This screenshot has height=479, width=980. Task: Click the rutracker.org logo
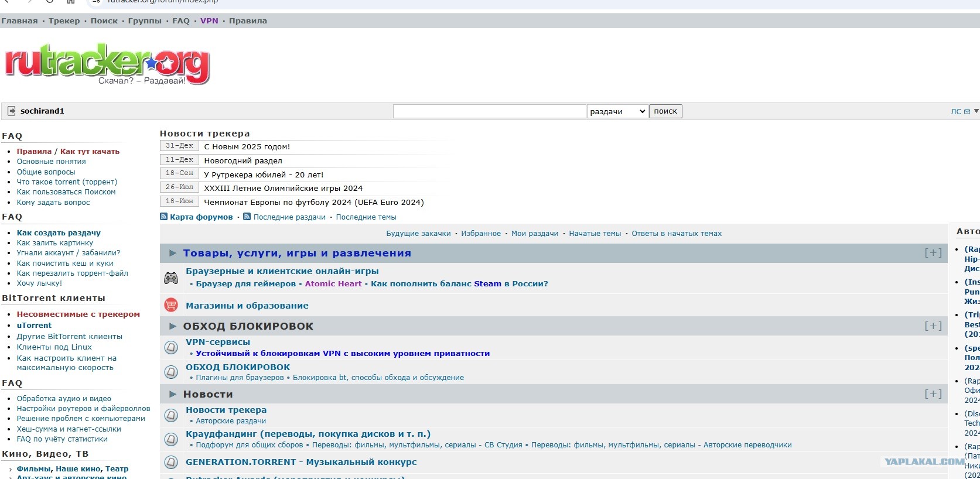(107, 64)
